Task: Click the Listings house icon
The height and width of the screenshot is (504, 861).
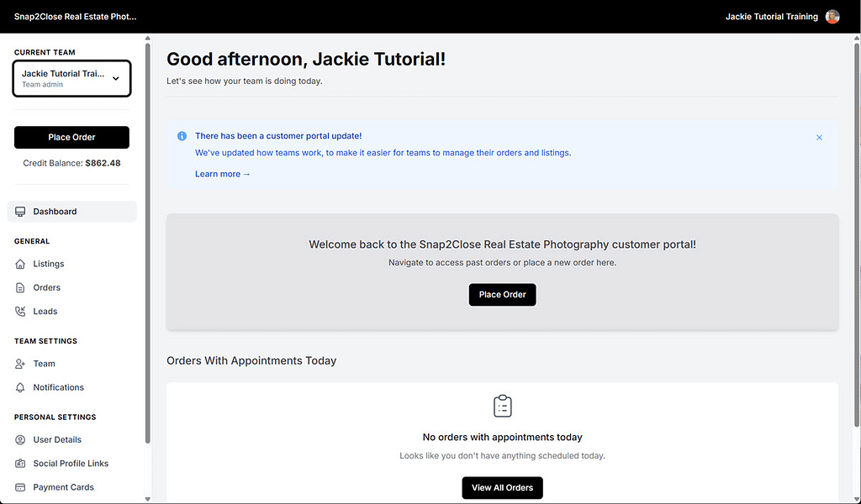Action: pyautogui.click(x=21, y=264)
